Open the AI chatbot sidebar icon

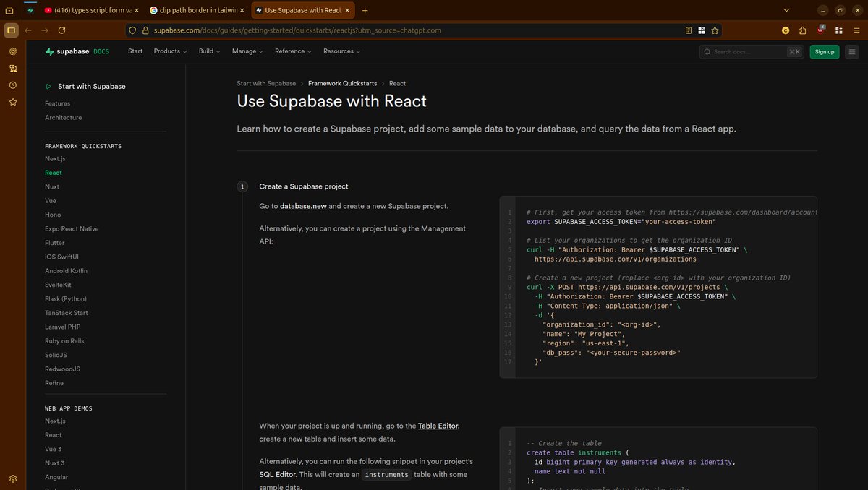point(12,51)
